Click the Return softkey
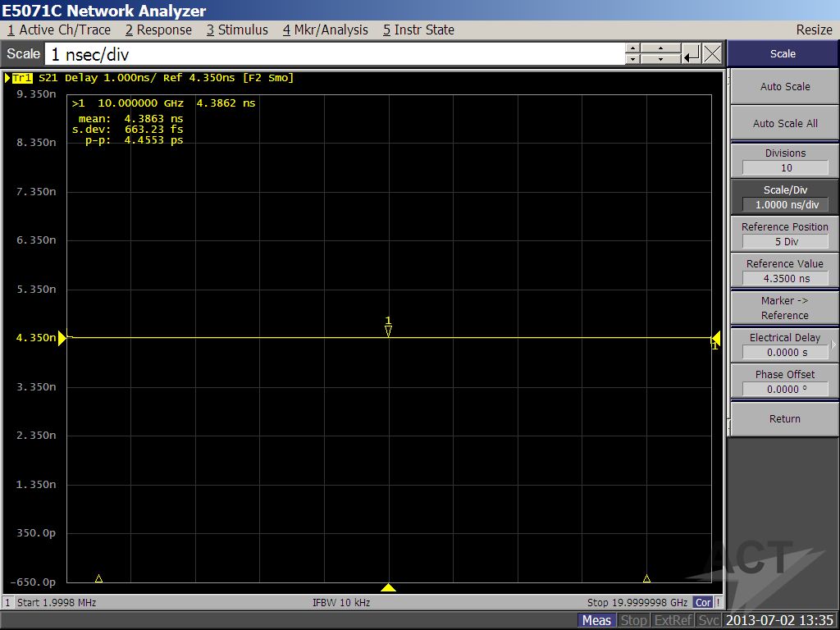The image size is (840, 630). pos(784,418)
